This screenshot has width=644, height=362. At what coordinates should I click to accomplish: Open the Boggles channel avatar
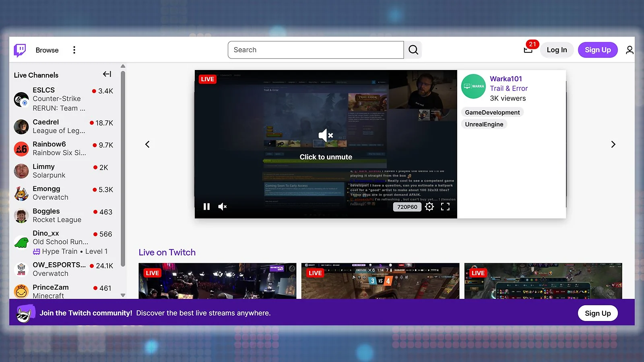coord(21,216)
